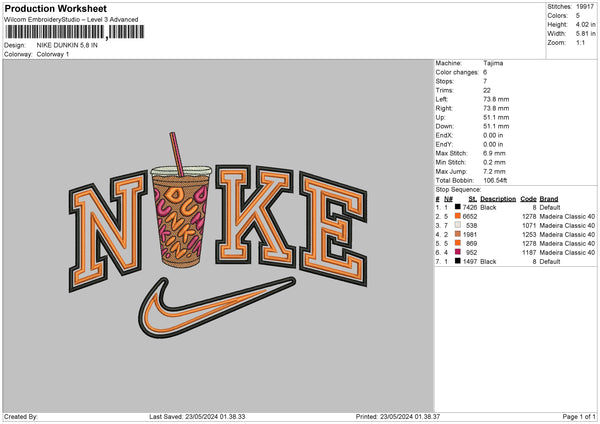Select the design name NIKE DUNKIN 5,8 IN
The width and height of the screenshot is (600, 424).
pyautogui.click(x=67, y=45)
